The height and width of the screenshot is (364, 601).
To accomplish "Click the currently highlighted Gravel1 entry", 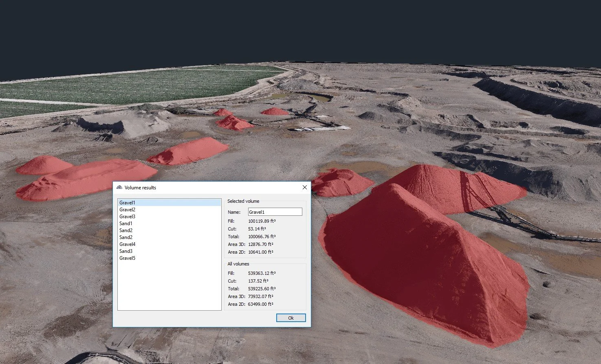I will coord(127,202).
